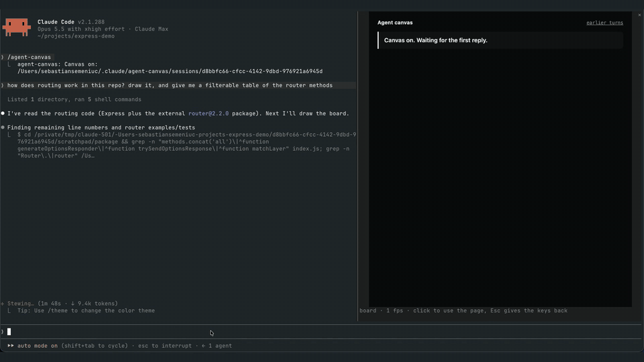Image resolution: width=644 pixels, height=362 pixels.
Task: Focus the prompt input field
Action: click(x=321, y=332)
